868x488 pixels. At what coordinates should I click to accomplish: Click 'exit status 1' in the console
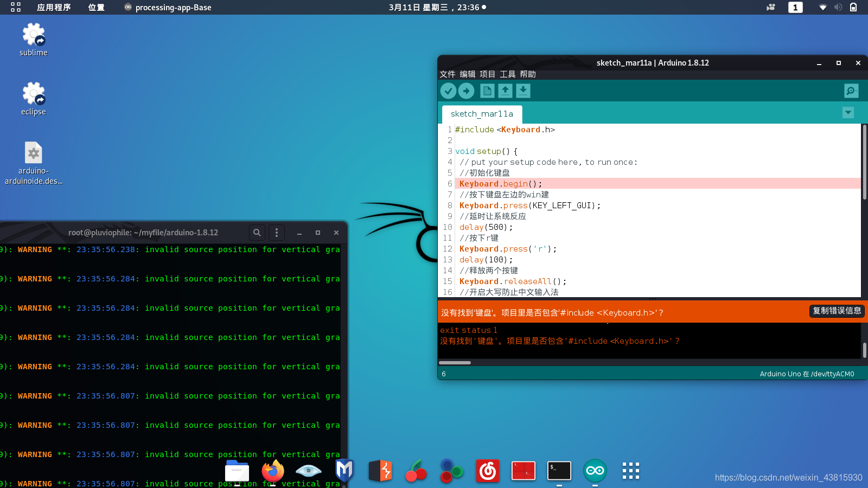(468, 330)
